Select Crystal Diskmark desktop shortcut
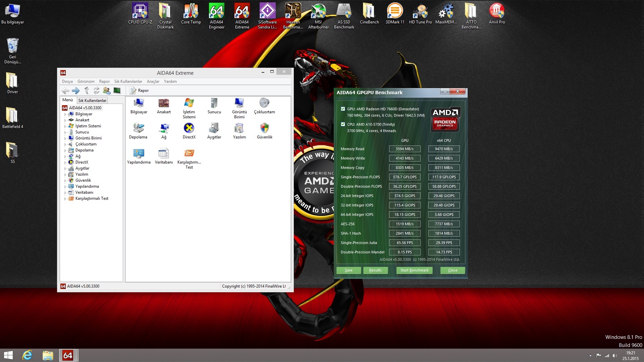The width and height of the screenshot is (644, 362). [x=165, y=16]
